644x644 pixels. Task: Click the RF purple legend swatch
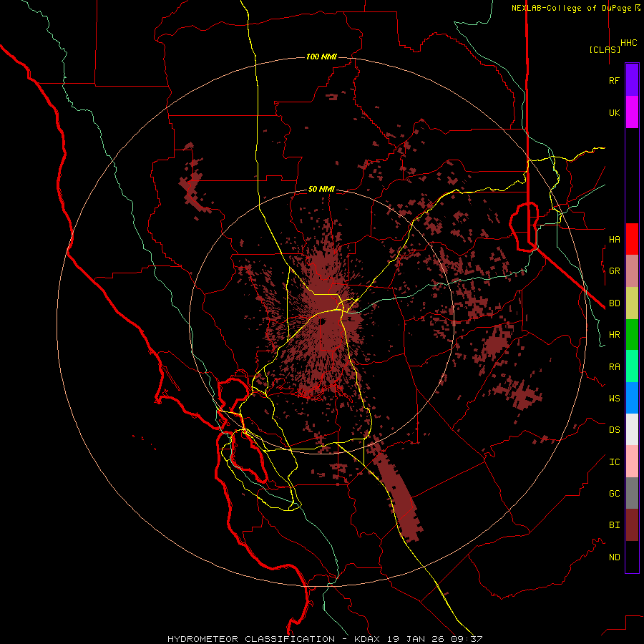coord(632,80)
